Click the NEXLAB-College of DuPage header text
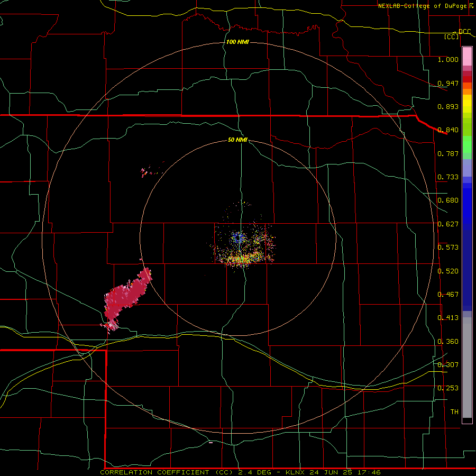Image resolution: width=476 pixels, height=476 pixels. 422,6
